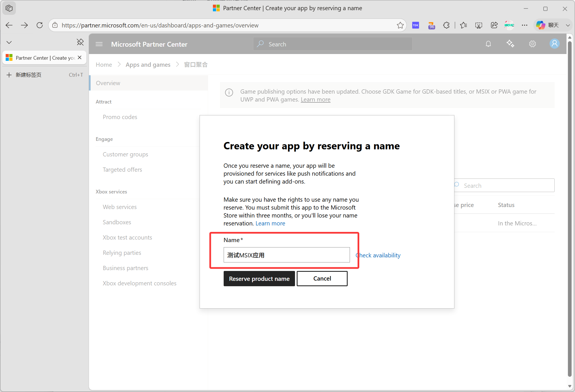The height and width of the screenshot is (392, 575).
Task: Click the site info lock icon
Action: click(55, 25)
